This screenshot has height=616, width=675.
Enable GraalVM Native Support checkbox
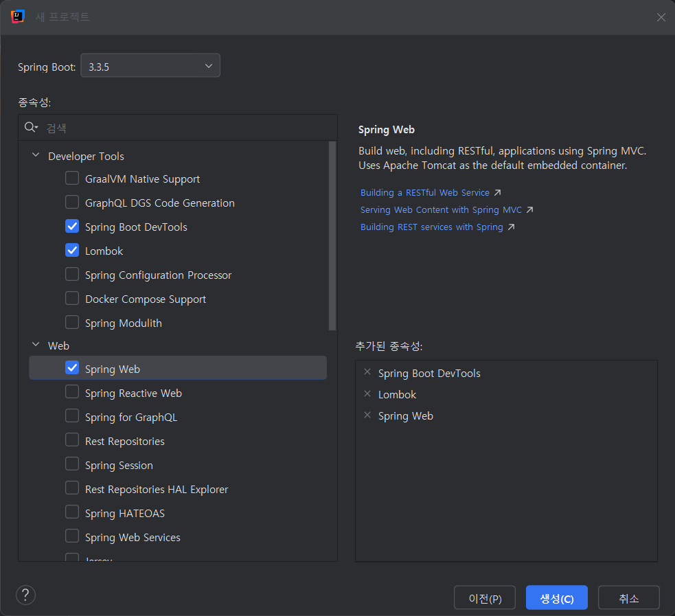[72, 179]
